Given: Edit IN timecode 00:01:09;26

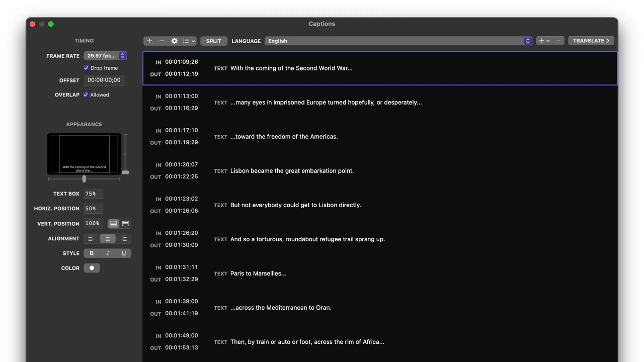Looking at the screenshot, I should [x=182, y=62].
